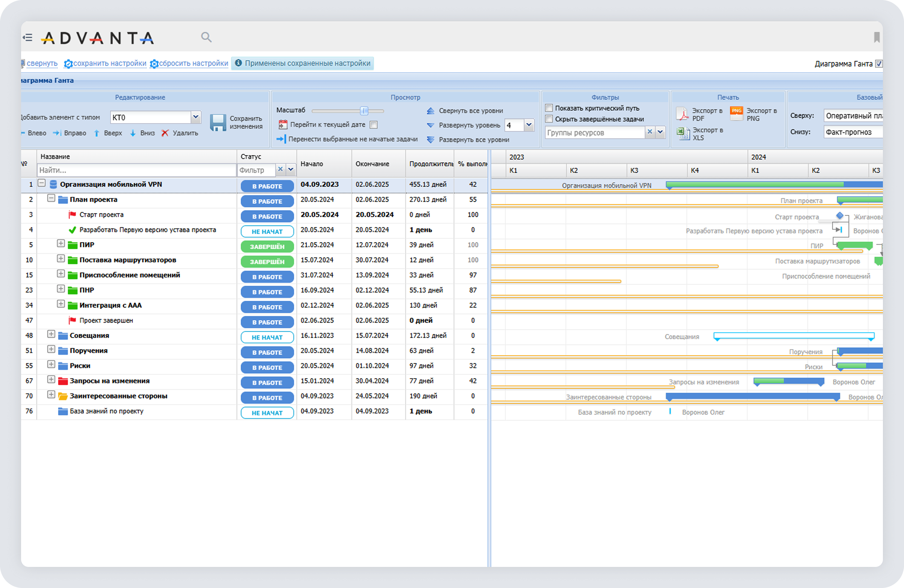Open the hamburger menu in the header
The image size is (904, 588).
point(28,37)
